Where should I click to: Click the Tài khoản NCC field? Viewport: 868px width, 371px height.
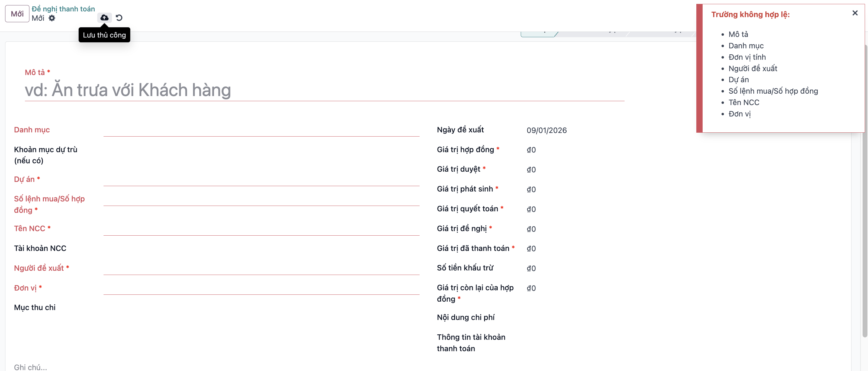click(x=261, y=249)
